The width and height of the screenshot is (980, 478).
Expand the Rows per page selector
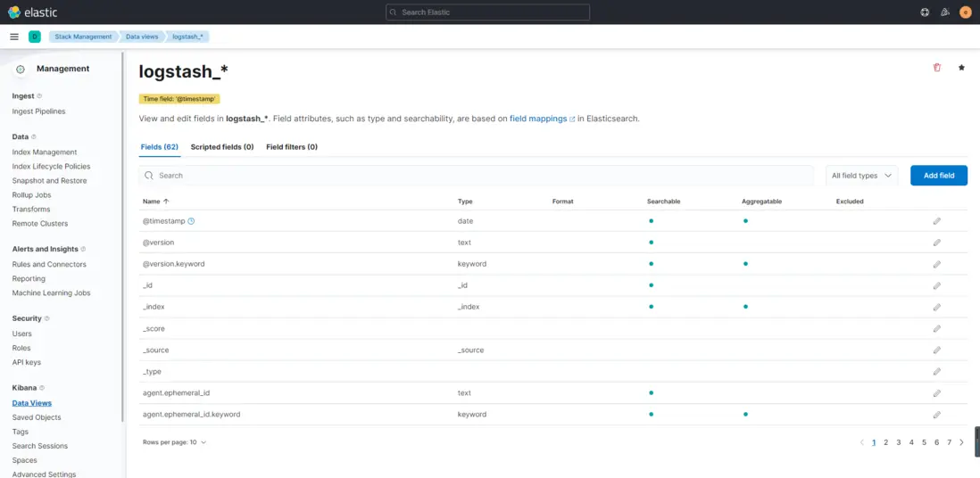(174, 442)
